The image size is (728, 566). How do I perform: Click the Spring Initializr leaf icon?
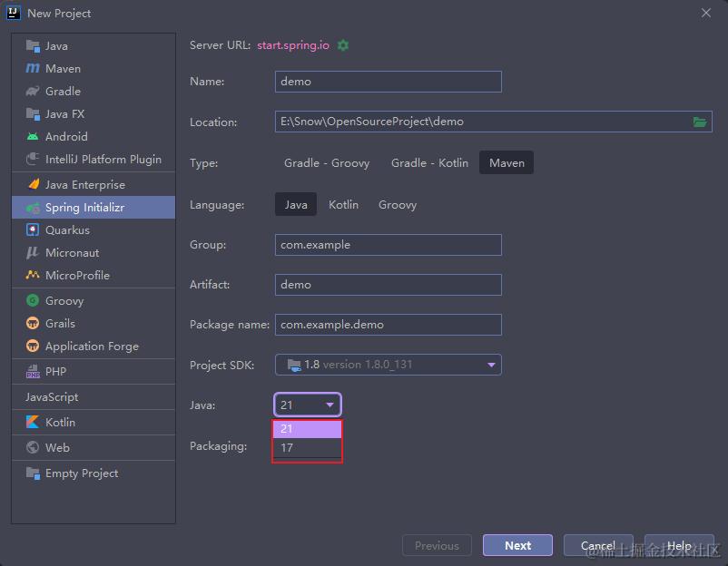coord(33,208)
